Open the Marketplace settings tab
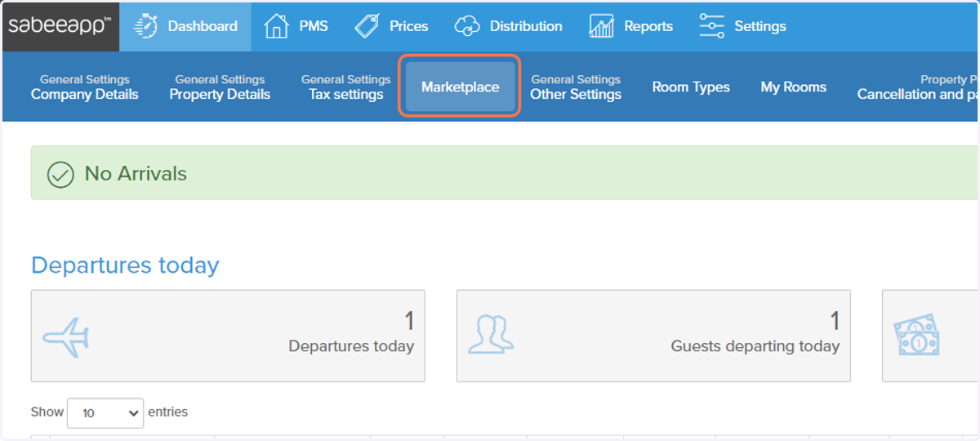Image resolution: width=980 pixels, height=441 pixels. (x=460, y=87)
